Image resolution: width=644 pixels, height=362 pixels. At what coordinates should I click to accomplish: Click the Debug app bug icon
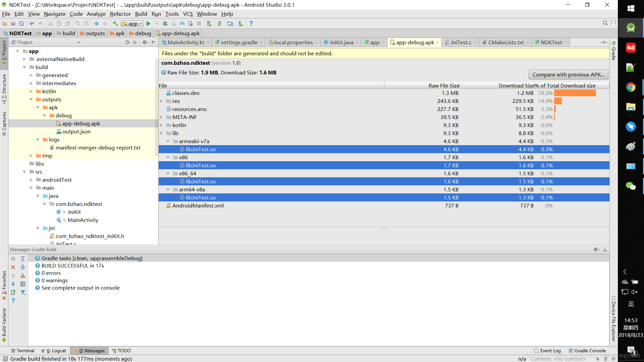(165, 23)
